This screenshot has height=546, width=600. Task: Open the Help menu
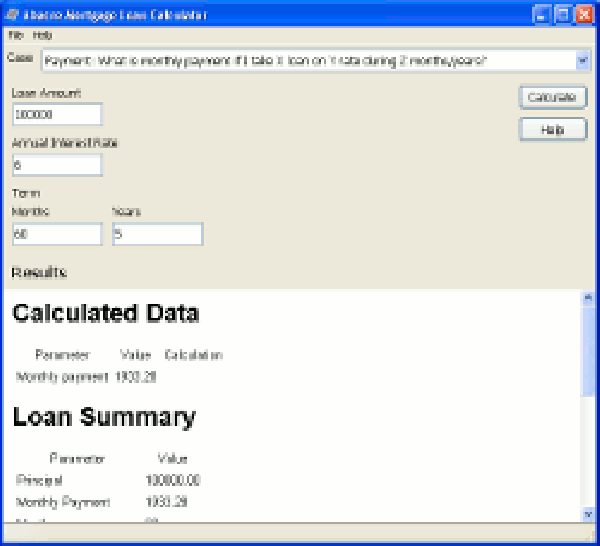pos(42,35)
